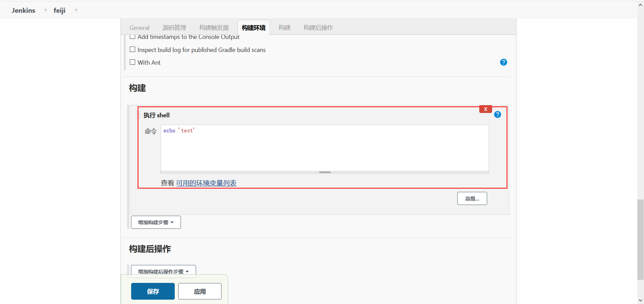Click the 命令 label
Screen dimensions: 644x304
pos(151,131)
